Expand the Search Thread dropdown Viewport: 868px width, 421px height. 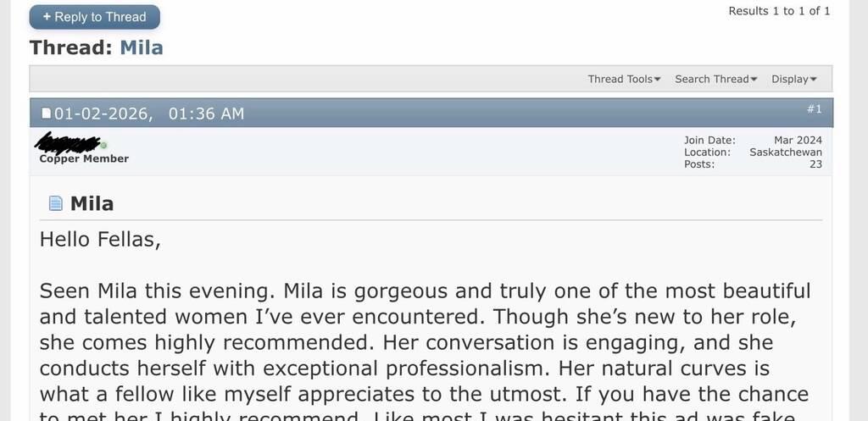coord(715,79)
